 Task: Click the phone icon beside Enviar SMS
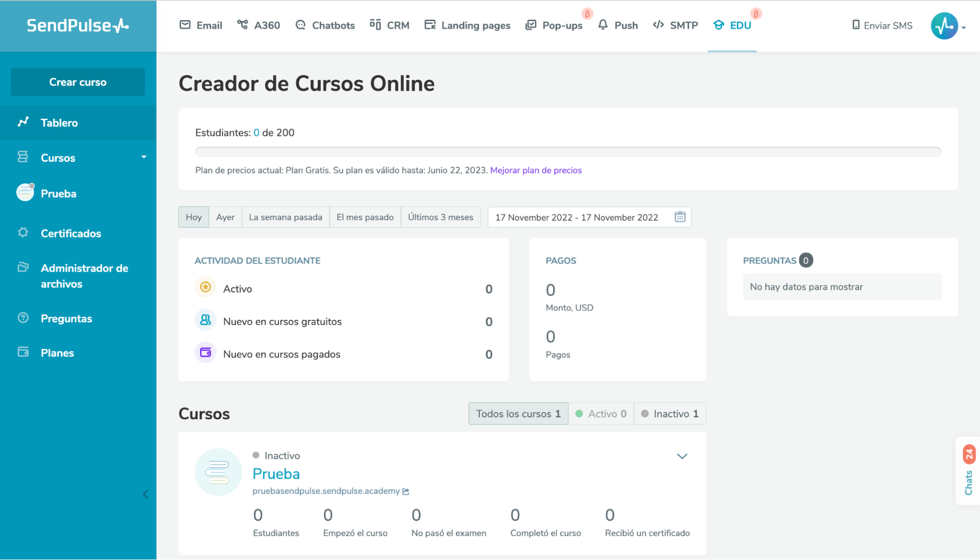tap(856, 25)
